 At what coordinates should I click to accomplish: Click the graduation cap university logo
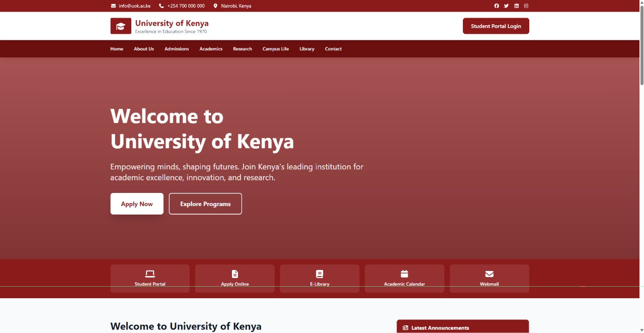121,25
